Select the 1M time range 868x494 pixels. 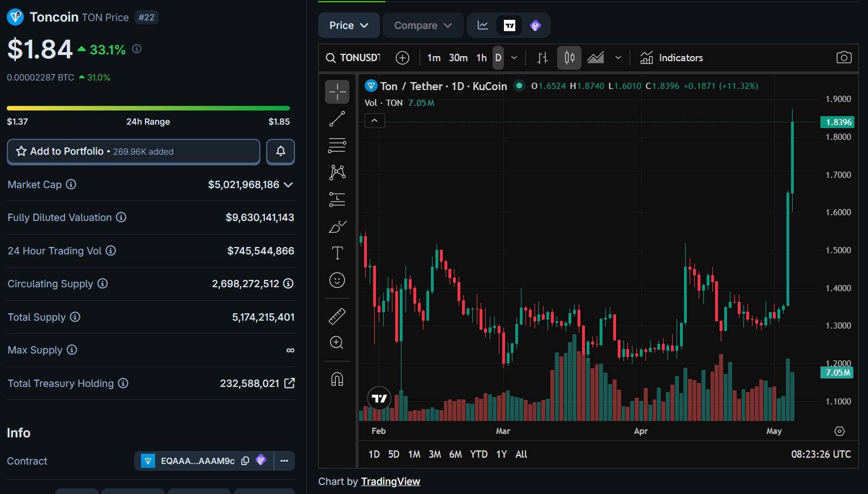pyautogui.click(x=414, y=454)
